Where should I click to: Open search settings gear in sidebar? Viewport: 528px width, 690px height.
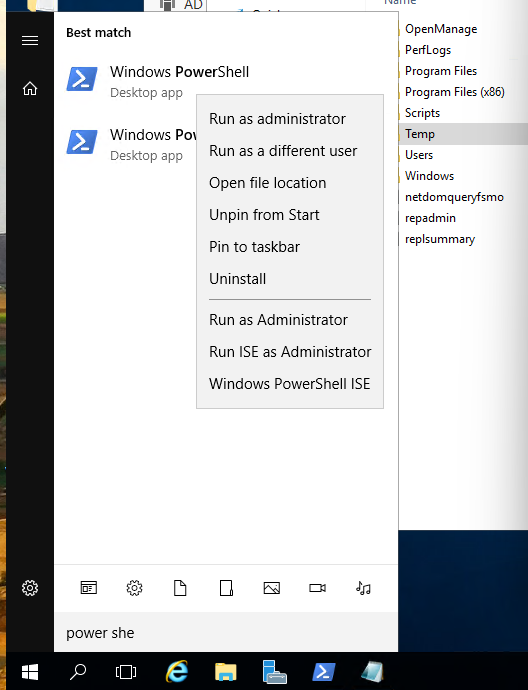(30, 588)
